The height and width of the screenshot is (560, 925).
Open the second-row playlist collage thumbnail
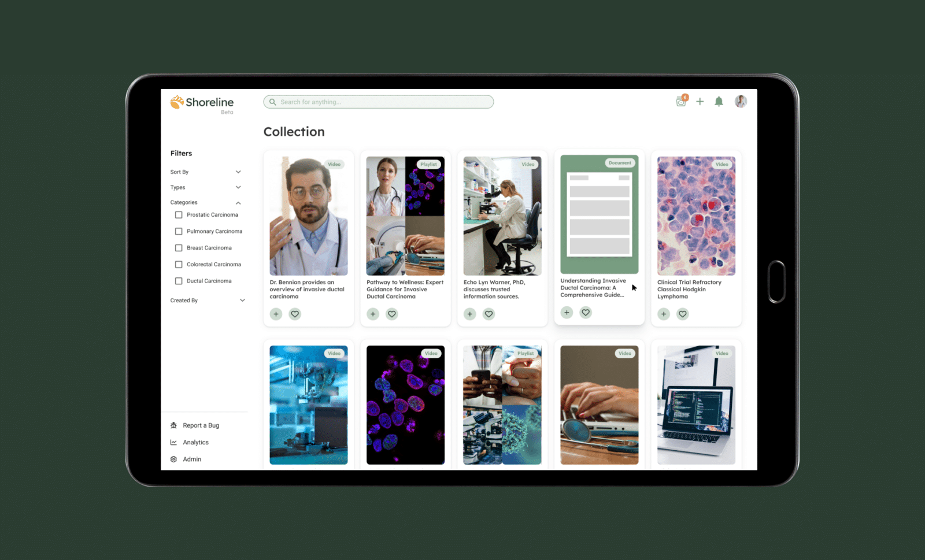[x=502, y=405]
